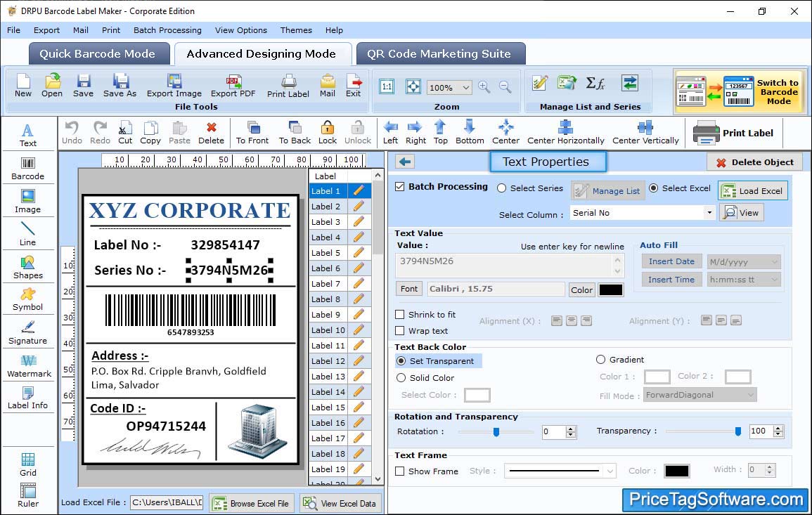
Task: Click the Delete toolbar icon
Action: click(x=212, y=133)
